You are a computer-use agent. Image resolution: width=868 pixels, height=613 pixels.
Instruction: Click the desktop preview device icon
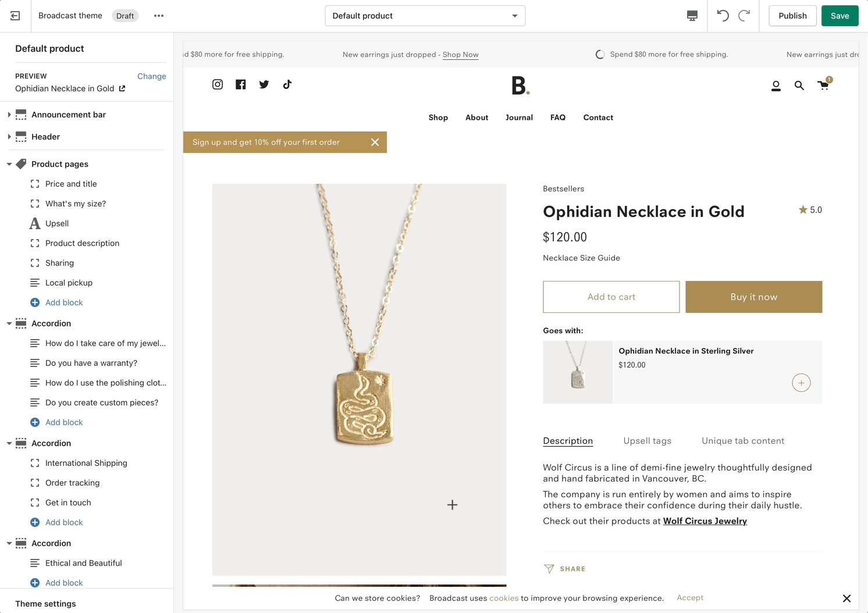(692, 16)
